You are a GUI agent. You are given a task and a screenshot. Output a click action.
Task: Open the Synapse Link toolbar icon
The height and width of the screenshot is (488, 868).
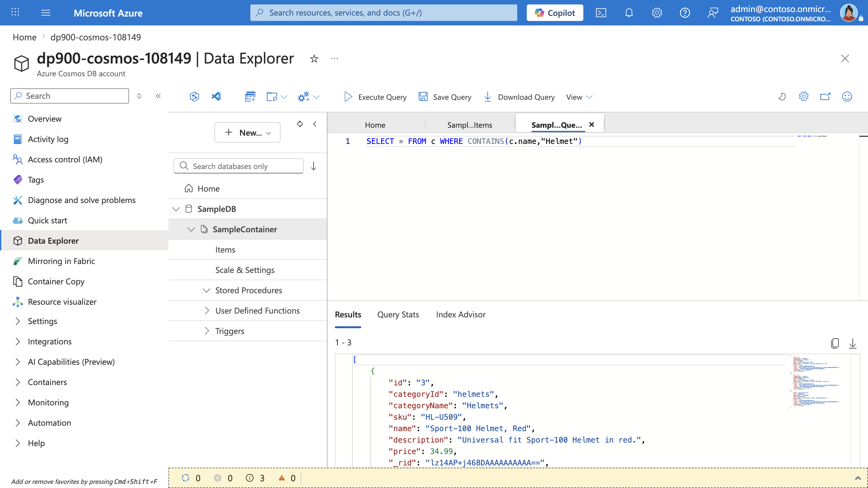(x=194, y=97)
